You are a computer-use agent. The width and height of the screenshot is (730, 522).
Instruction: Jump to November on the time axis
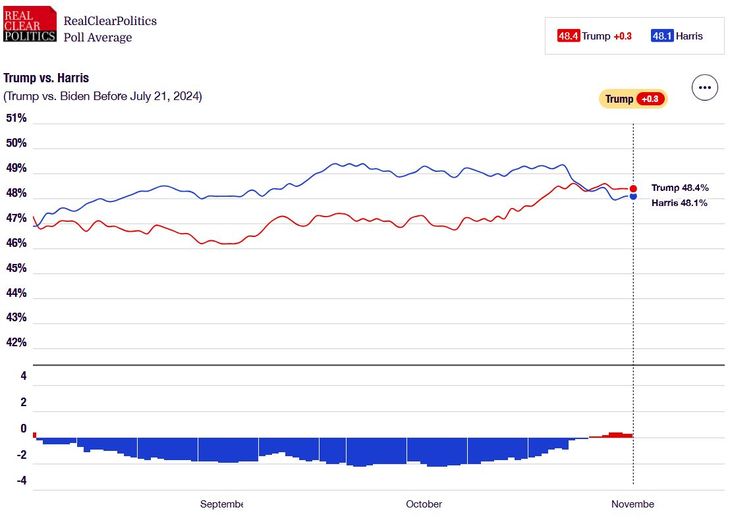click(632, 504)
